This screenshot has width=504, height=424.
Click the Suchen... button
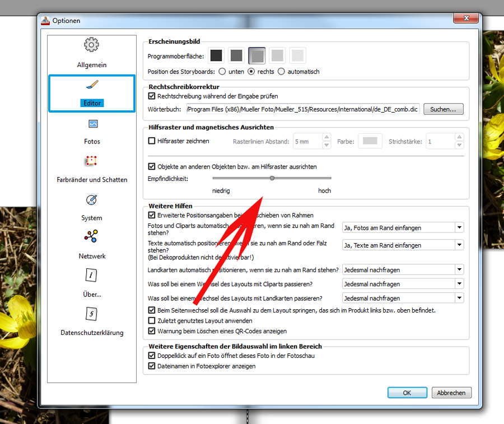coord(444,109)
